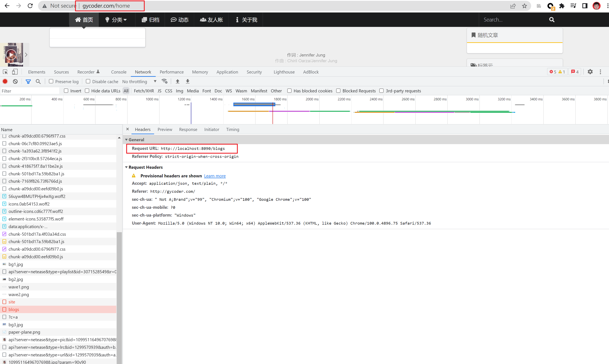Open network conditions icon
The width and height of the screenshot is (609, 364).
164,81
